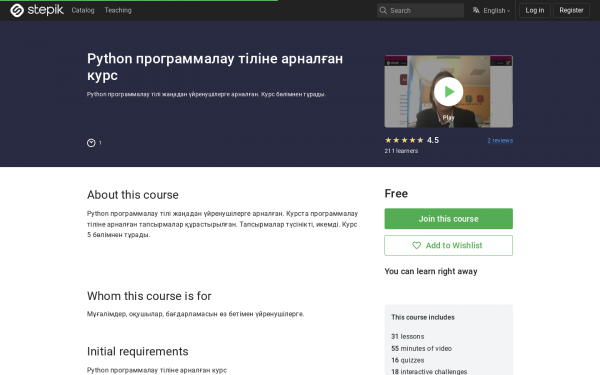This screenshot has width=600, height=375.
Task: Click the Join this course button
Action: point(448,218)
